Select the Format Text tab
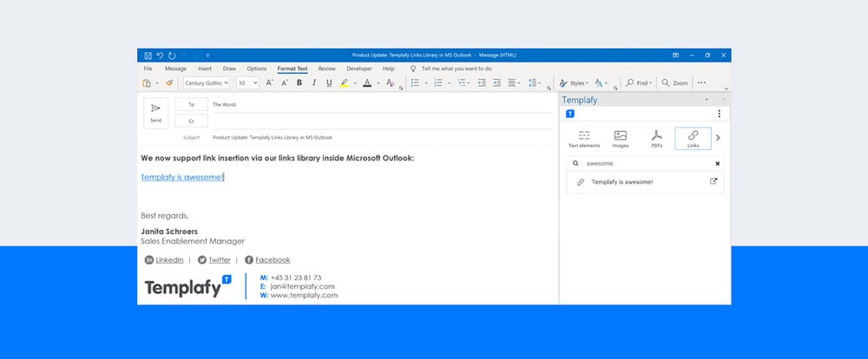Viewport: 868px width, 359px height. click(293, 69)
